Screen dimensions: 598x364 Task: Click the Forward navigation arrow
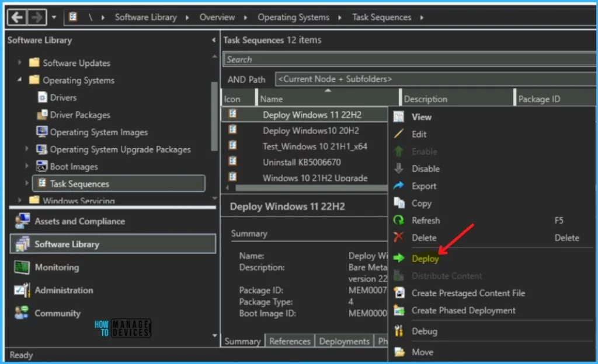tap(37, 17)
